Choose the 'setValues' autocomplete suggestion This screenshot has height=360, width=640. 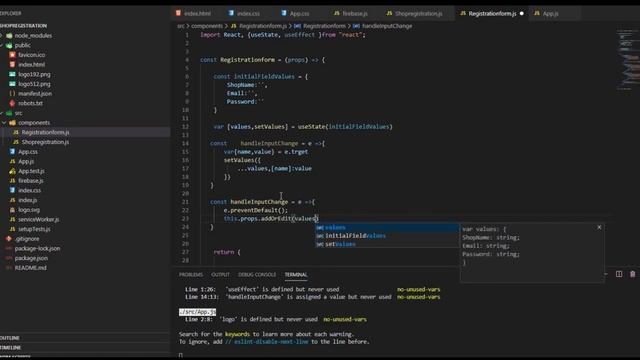[387, 244]
